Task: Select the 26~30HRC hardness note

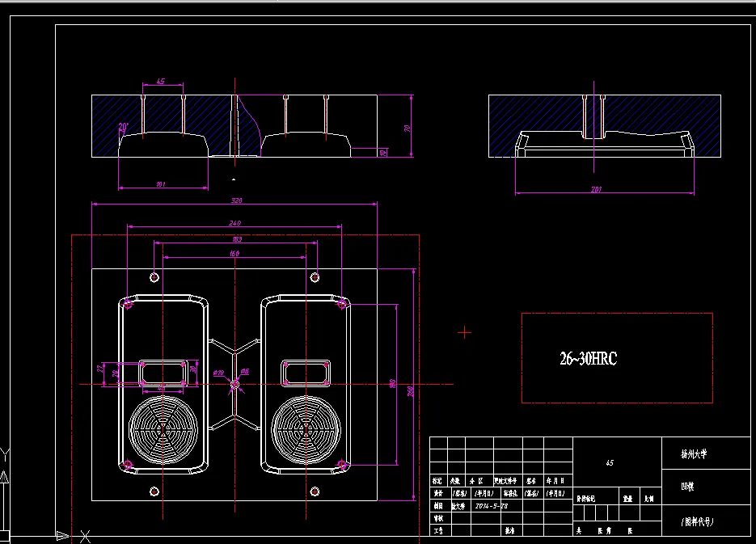Action: [588, 359]
